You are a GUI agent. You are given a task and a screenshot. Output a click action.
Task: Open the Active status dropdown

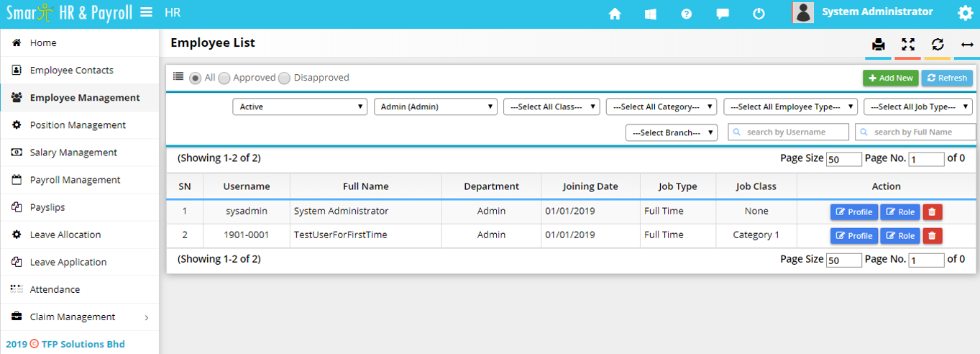[300, 106]
